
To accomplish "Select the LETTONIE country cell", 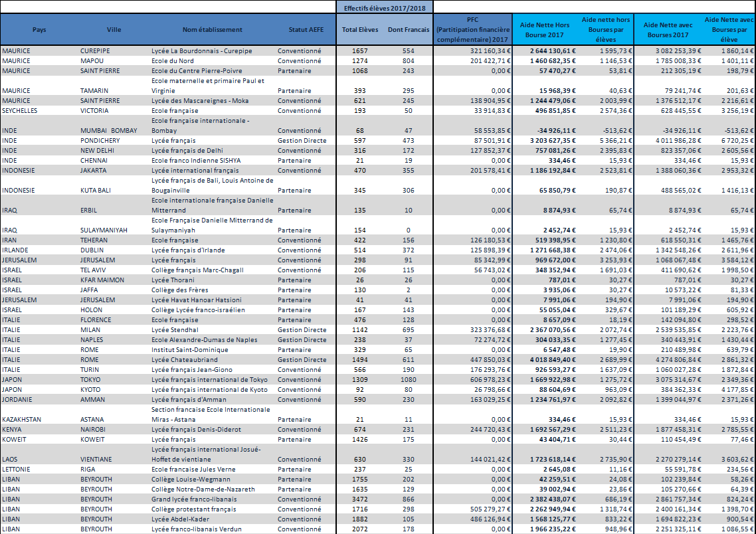I will (17, 469).
